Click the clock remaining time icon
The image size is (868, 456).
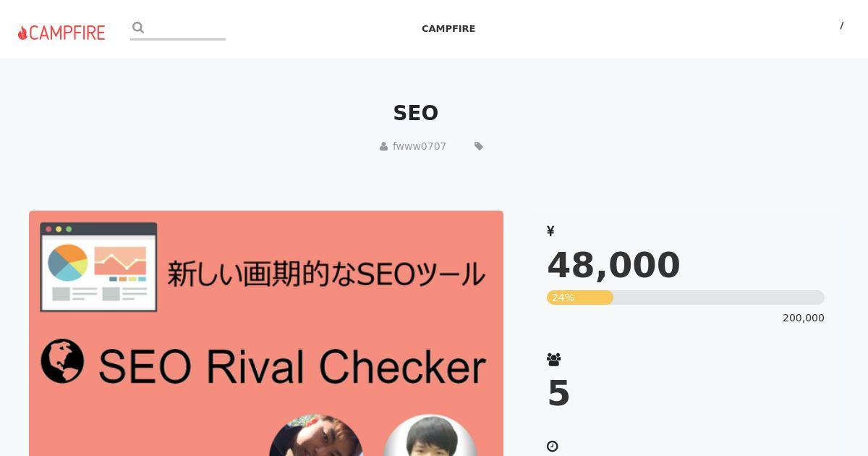[x=553, y=447]
